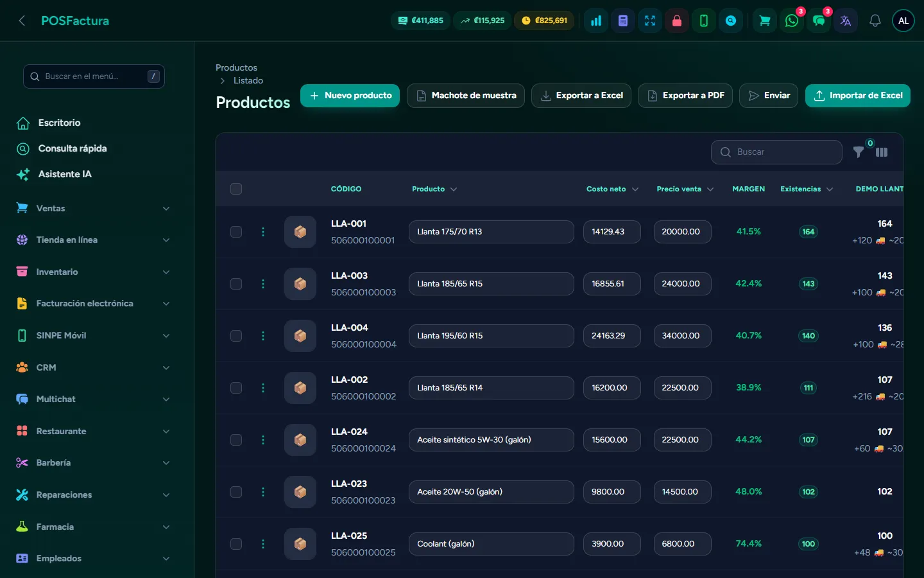Open row actions menu for LLA-024
The image size is (924, 578).
coord(263,440)
